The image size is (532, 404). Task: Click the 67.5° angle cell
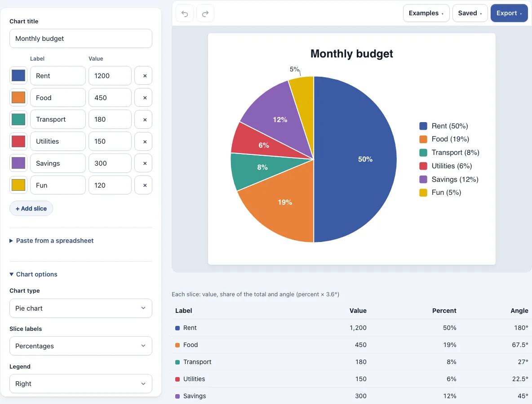tap(520, 345)
